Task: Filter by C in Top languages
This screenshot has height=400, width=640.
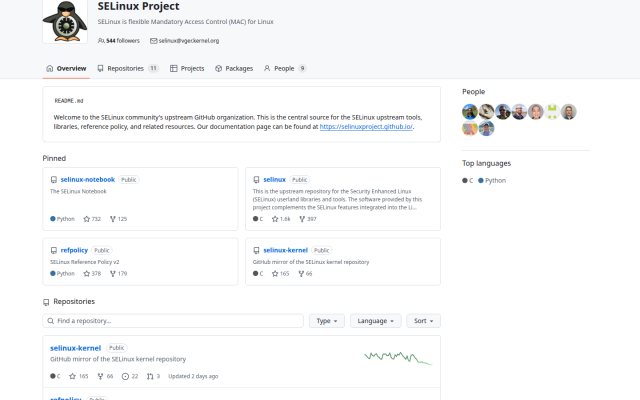Action: click(468, 180)
